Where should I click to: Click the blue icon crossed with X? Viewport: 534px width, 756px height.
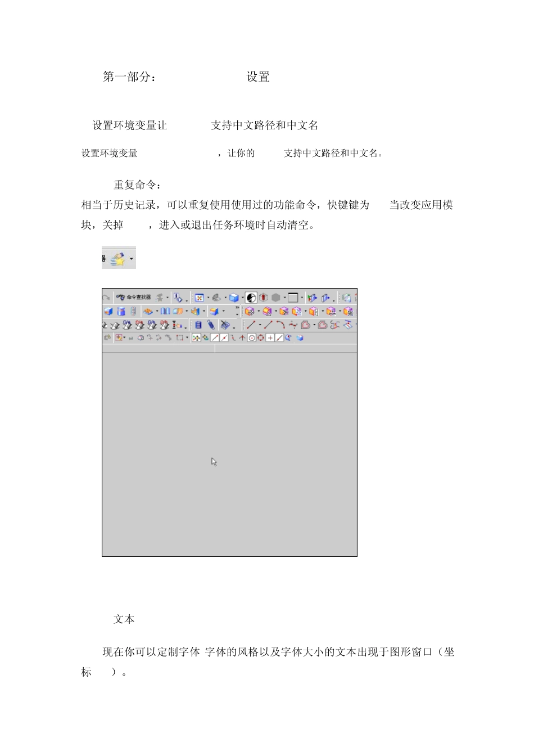pos(225,325)
